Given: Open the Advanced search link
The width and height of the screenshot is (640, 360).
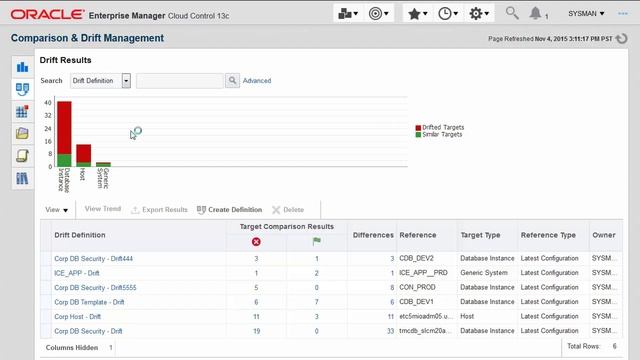Looking at the screenshot, I should [257, 81].
